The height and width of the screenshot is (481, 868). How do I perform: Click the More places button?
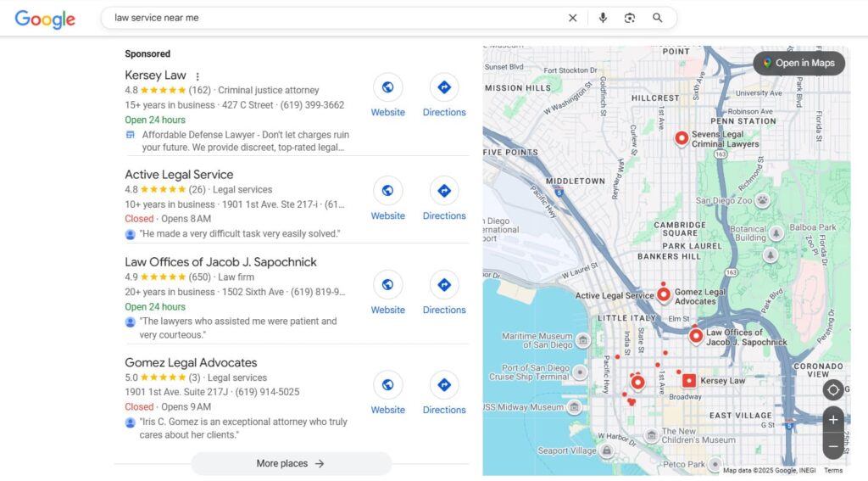click(292, 463)
